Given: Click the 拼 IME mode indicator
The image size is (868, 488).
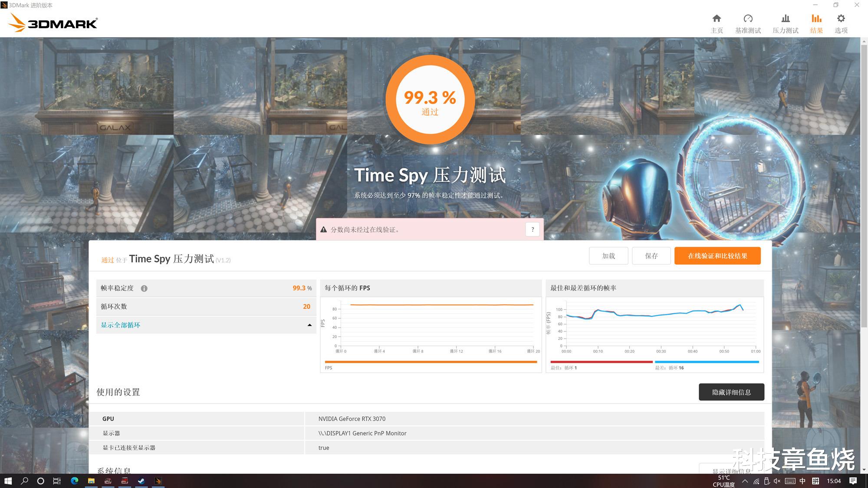Looking at the screenshot, I should click(x=815, y=481).
